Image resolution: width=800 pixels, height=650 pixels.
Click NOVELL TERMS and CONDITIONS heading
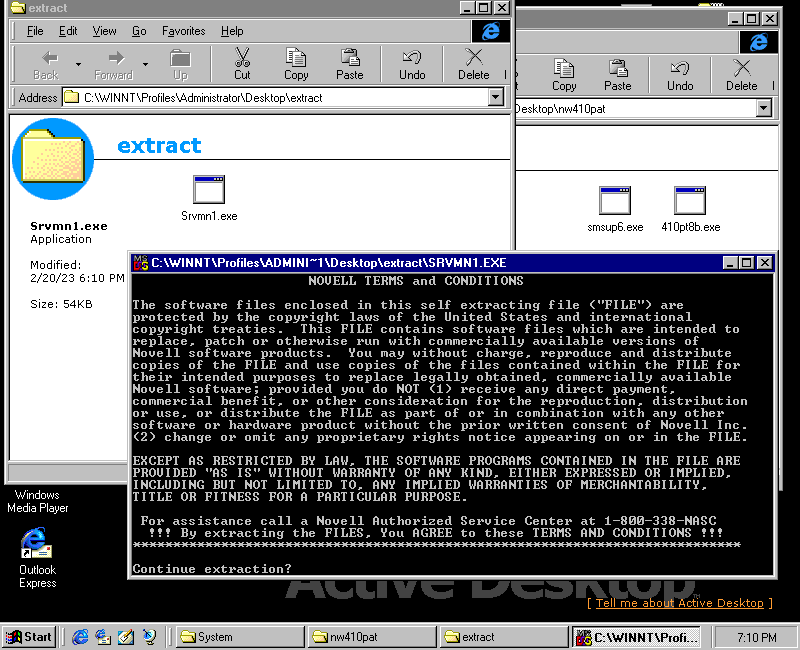(x=416, y=281)
